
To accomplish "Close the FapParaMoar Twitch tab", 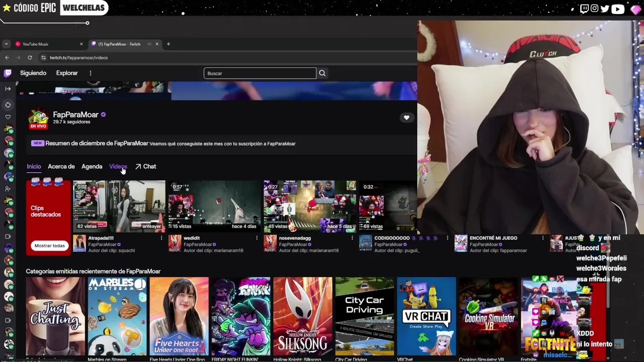I will click(157, 44).
